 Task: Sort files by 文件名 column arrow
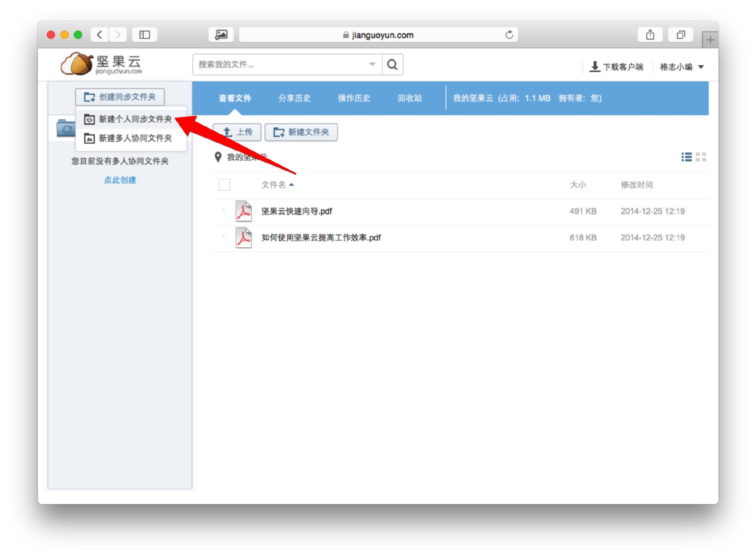coord(292,185)
